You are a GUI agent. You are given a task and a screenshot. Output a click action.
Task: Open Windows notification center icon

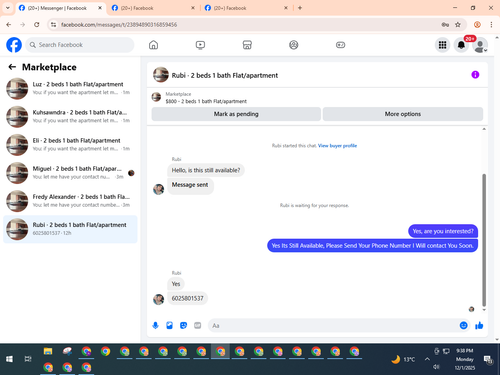click(488, 359)
